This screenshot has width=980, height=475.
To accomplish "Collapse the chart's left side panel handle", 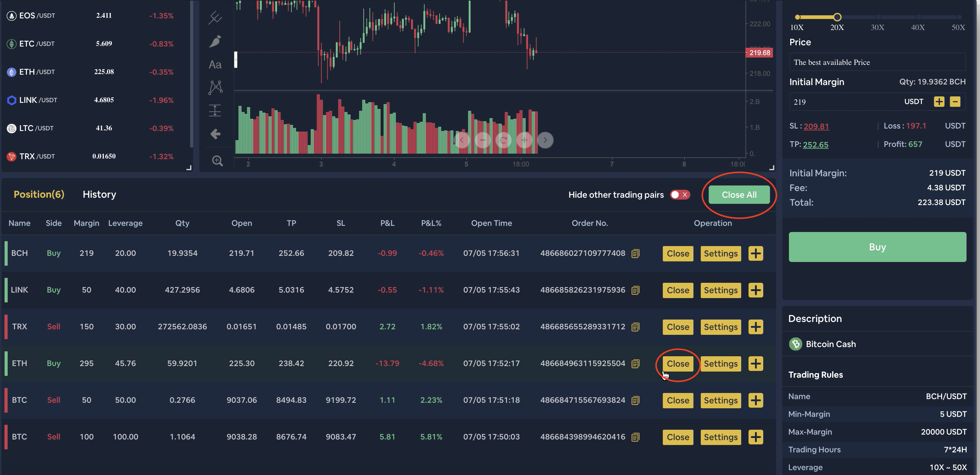I will point(236,60).
